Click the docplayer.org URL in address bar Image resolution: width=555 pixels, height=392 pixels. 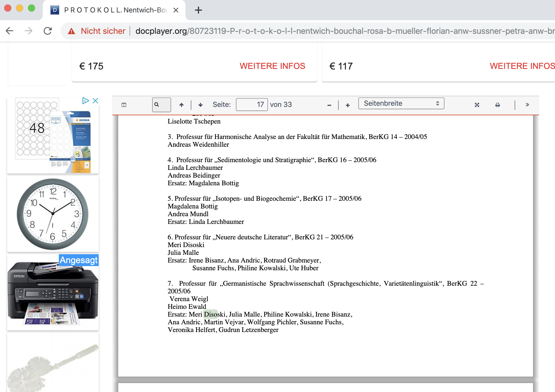pos(345,31)
